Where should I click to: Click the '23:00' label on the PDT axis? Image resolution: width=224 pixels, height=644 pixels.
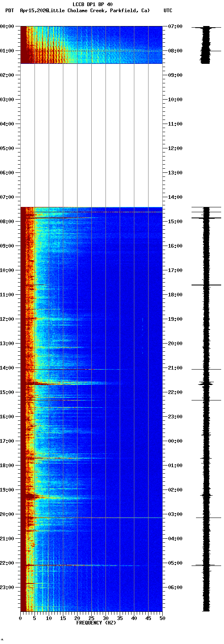pos(6,587)
